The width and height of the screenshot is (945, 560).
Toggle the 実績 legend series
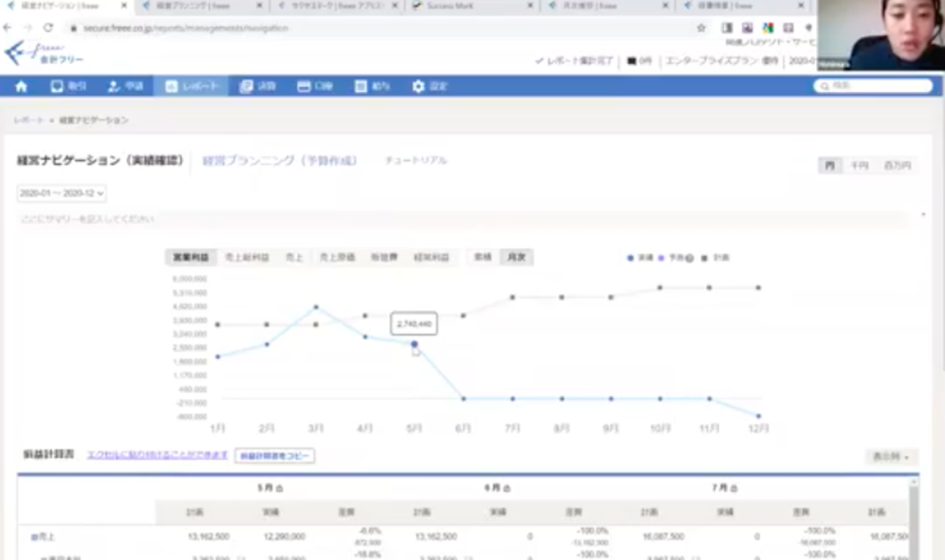(640, 258)
